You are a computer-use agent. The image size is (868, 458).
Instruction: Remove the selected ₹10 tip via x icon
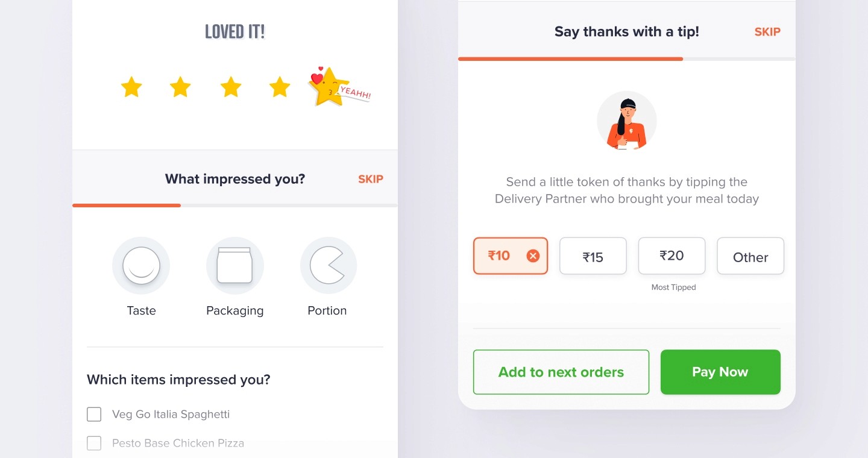coord(533,256)
